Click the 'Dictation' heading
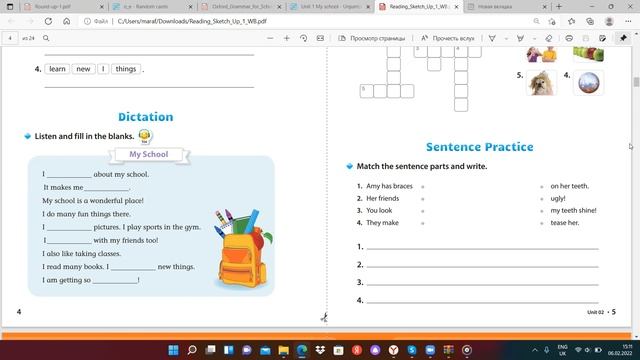640x360 pixels. 146,117
